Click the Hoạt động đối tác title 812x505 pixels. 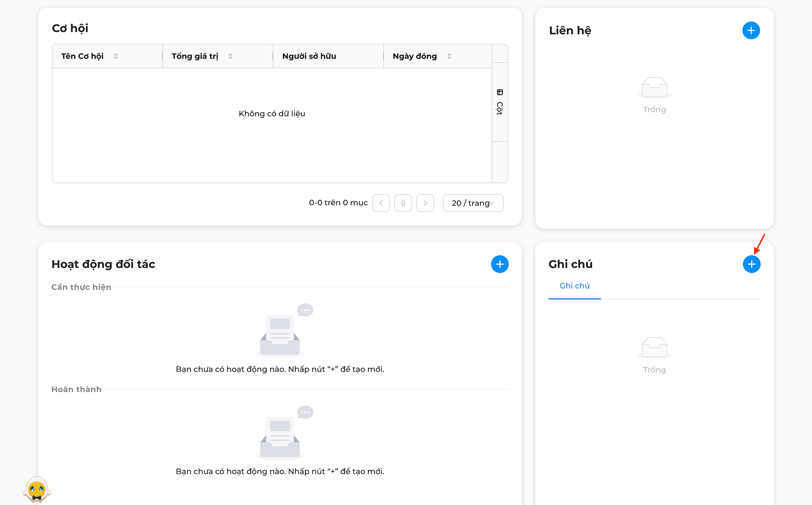coord(103,264)
